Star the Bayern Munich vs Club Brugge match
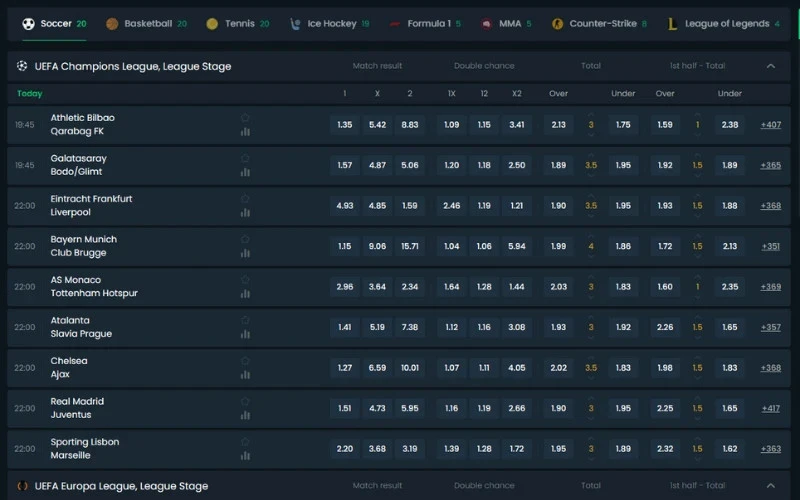This screenshot has width=800, height=500. tap(245, 239)
